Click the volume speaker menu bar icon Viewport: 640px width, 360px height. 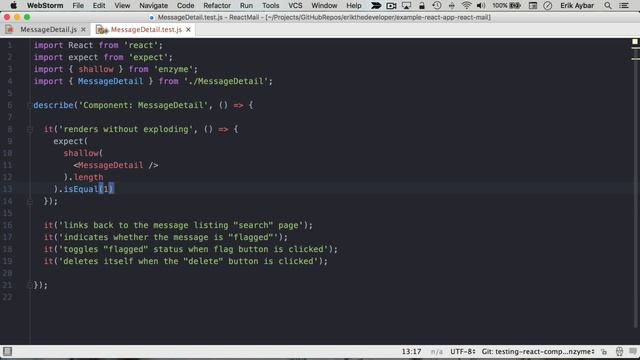click(x=481, y=6)
